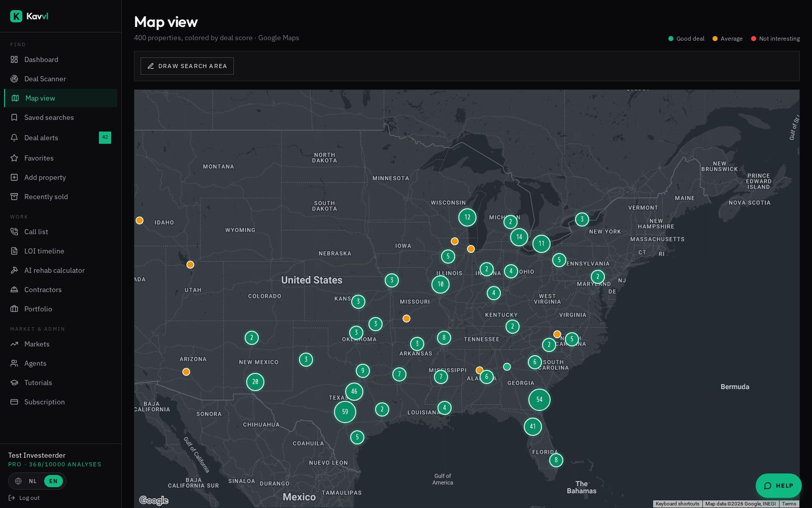The image size is (812, 508).
Task: Click the globe language icon
Action: pyautogui.click(x=18, y=481)
